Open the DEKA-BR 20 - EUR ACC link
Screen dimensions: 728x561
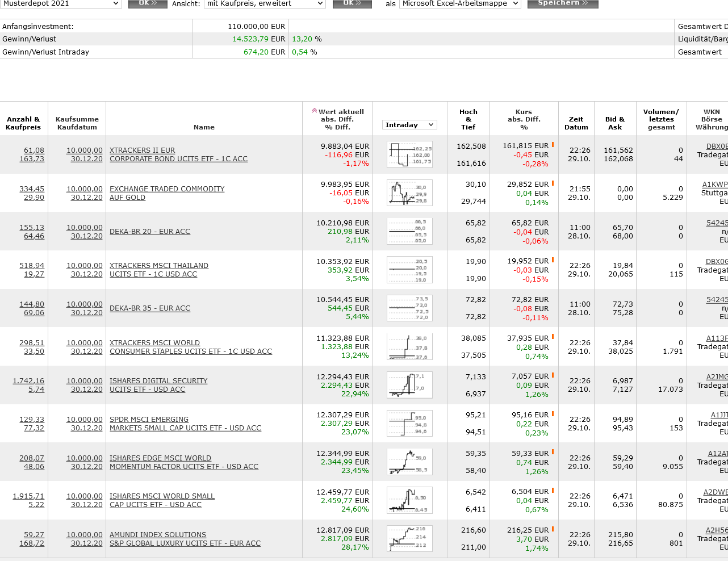coord(150,232)
